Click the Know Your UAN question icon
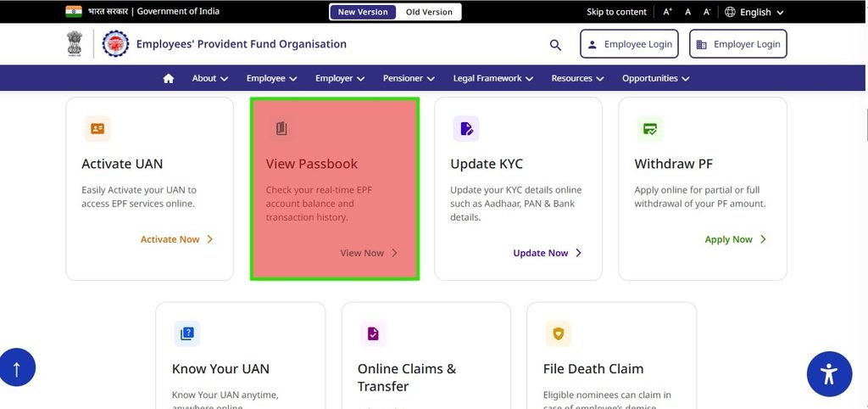 [x=187, y=333]
